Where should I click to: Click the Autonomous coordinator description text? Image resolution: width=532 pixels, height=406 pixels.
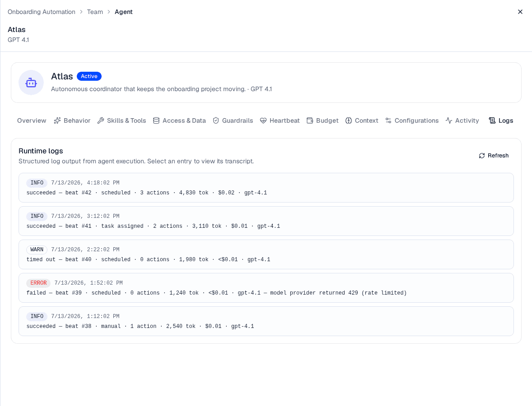click(x=162, y=89)
